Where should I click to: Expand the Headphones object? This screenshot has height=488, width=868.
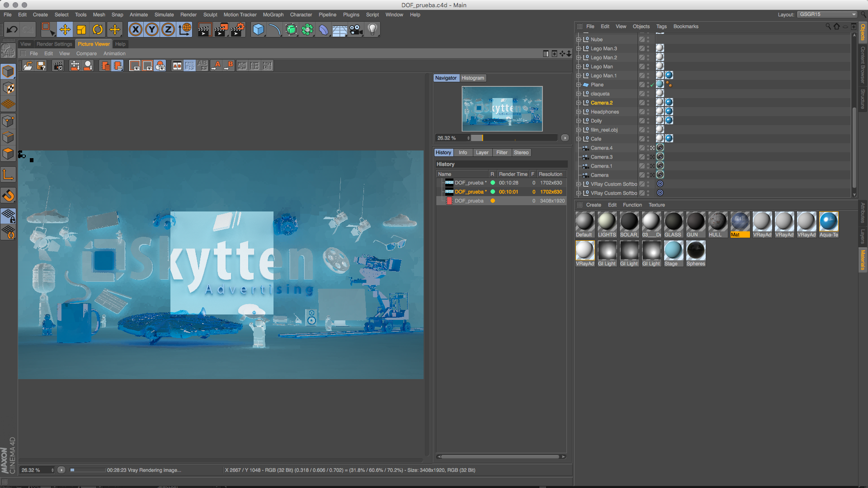tap(578, 112)
